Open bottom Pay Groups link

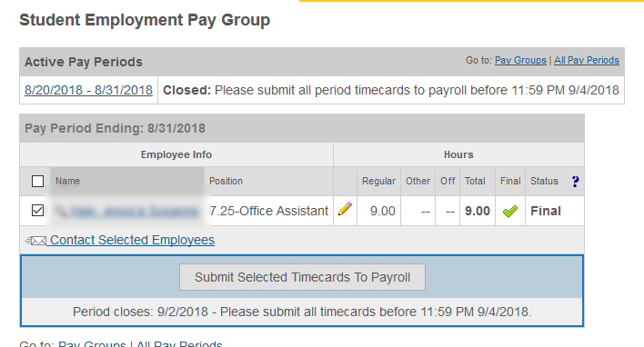pos(92,343)
